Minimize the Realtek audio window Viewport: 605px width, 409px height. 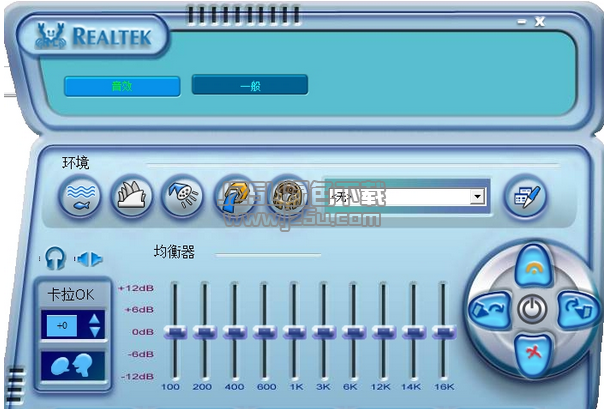point(522,22)
